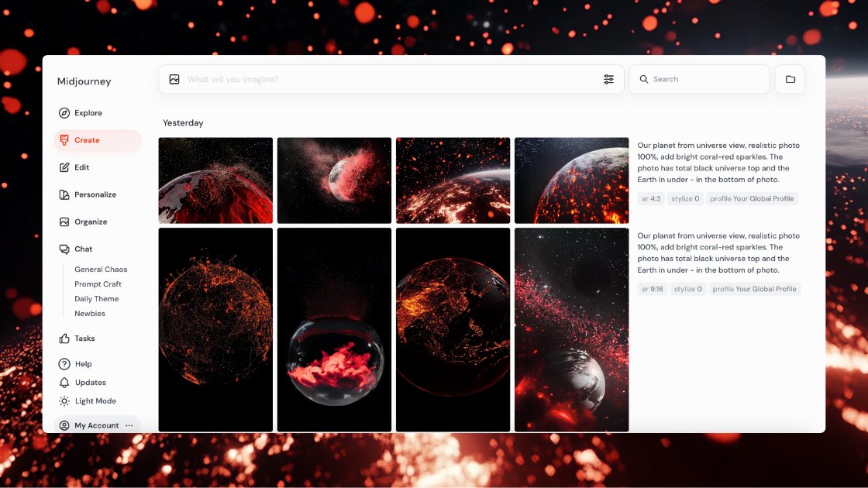Select the Edit pencil icon
Viewport: 868px width, 488px height.
64,167
